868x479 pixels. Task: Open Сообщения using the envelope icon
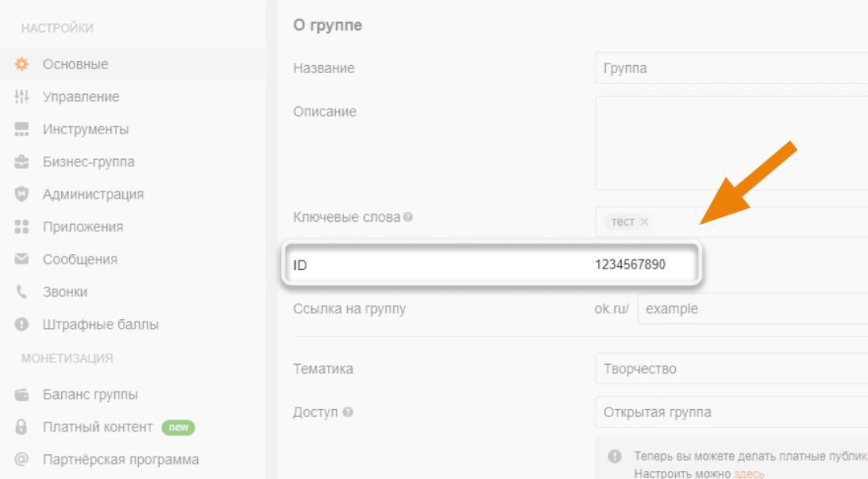23,259
